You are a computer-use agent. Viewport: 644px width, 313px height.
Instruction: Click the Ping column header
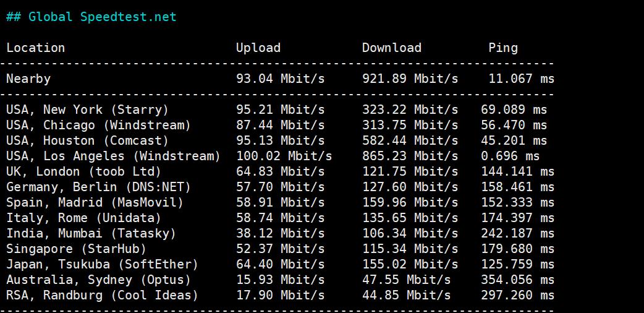(x=502, y=48)
